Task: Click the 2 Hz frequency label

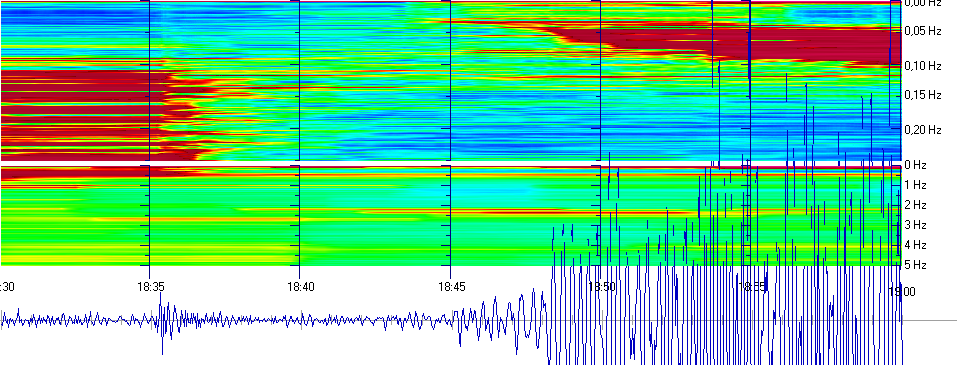Action: click(x=916, y=205)
